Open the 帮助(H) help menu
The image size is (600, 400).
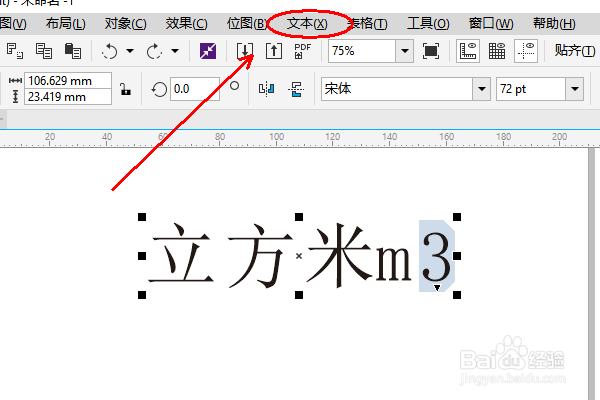[554, 24]
